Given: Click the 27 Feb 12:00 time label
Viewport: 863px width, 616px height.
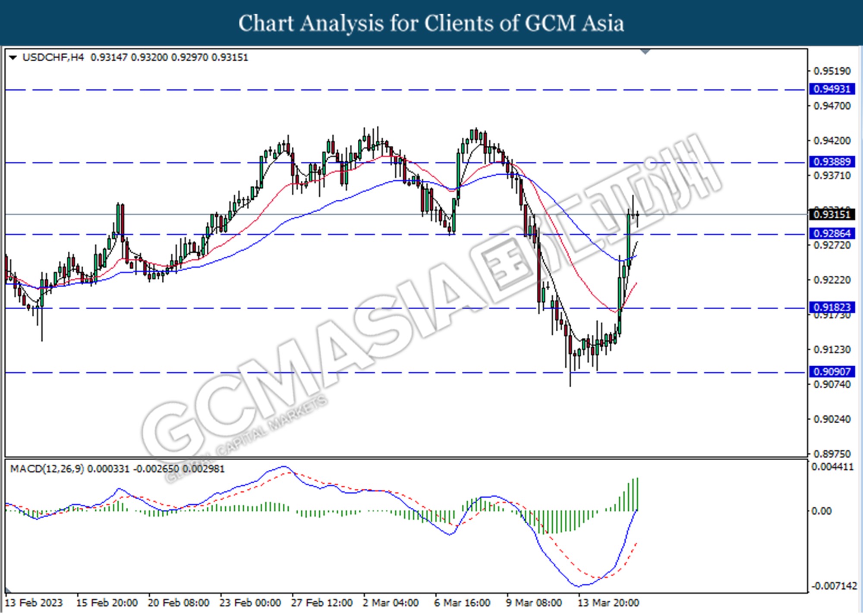Looking at the screenshot, I should click(x=322, y=603).
